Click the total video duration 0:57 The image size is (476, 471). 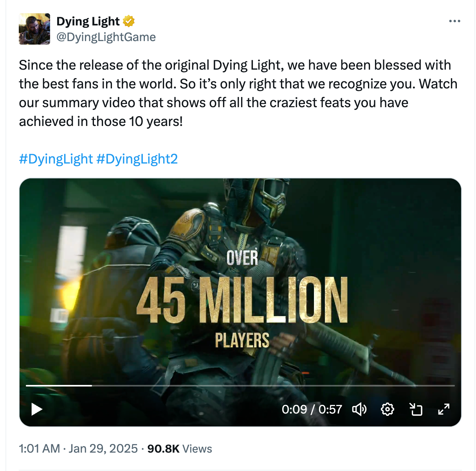click(x=330, y=409)
